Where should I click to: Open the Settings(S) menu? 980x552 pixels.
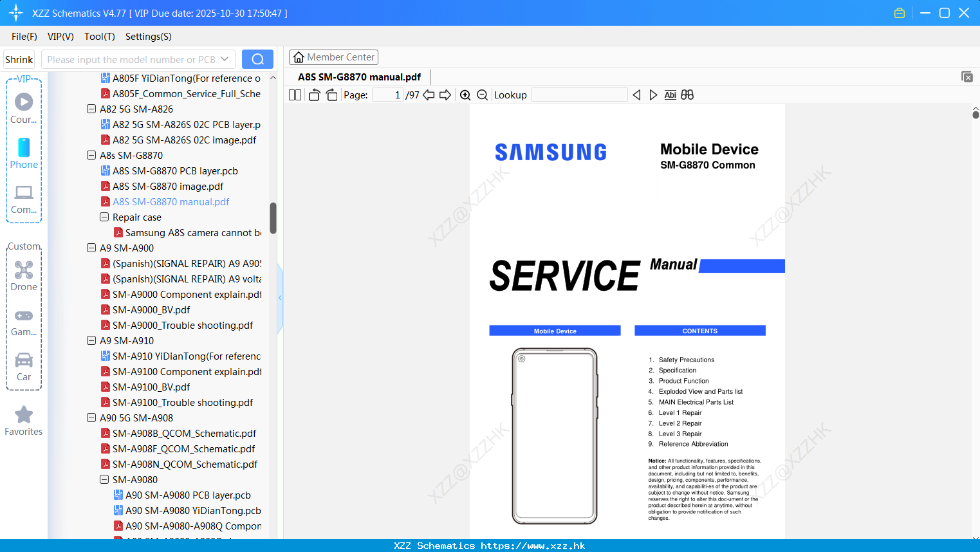[149, 37]
